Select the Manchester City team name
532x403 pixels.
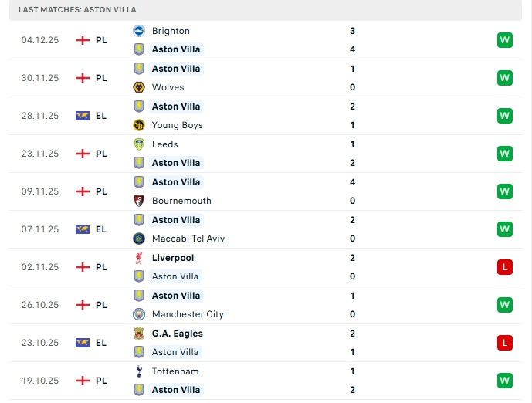(188, 314)
